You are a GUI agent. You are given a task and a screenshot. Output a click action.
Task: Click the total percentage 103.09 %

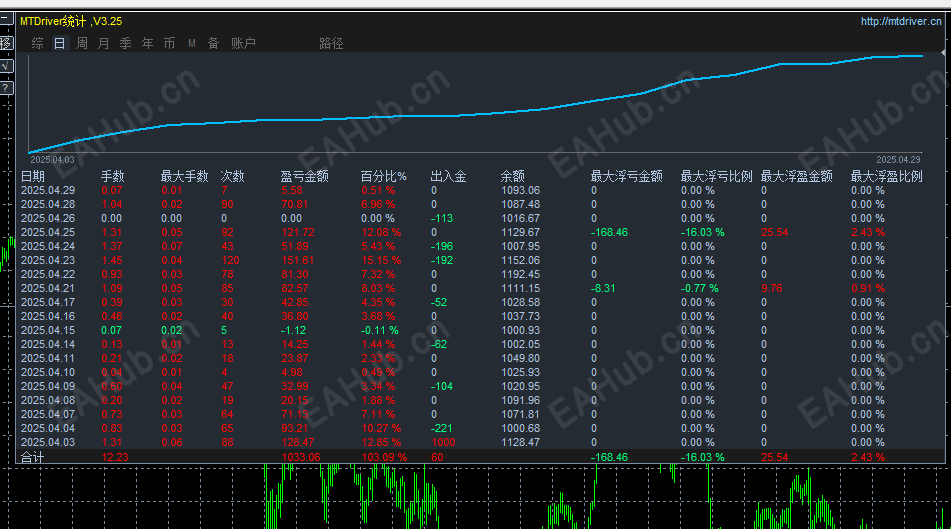pos(384,457)
